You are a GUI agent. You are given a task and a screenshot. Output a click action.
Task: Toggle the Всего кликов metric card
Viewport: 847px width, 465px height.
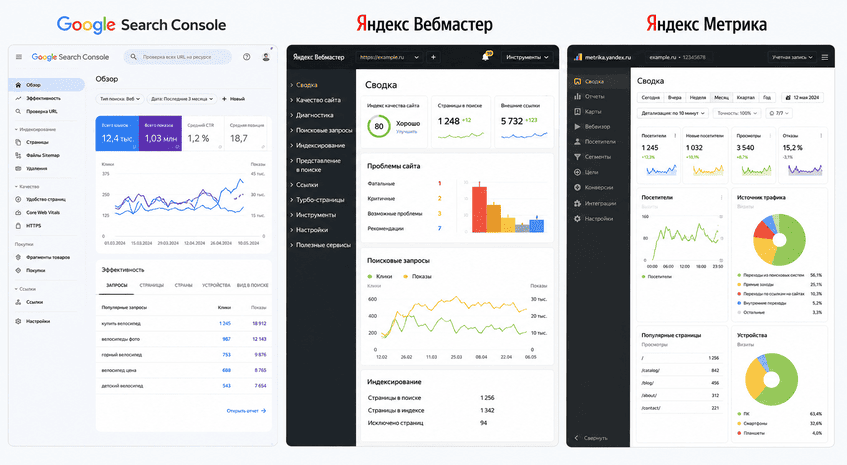(x=117, y=133)
